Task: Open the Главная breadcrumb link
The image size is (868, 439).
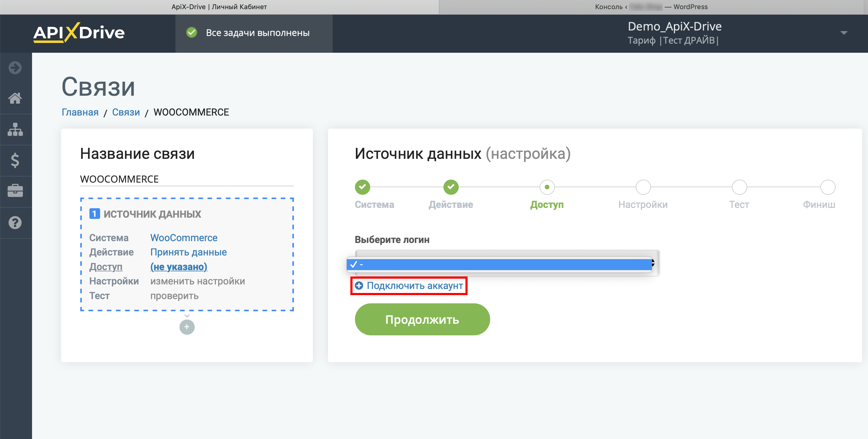Action: [80, 112]
